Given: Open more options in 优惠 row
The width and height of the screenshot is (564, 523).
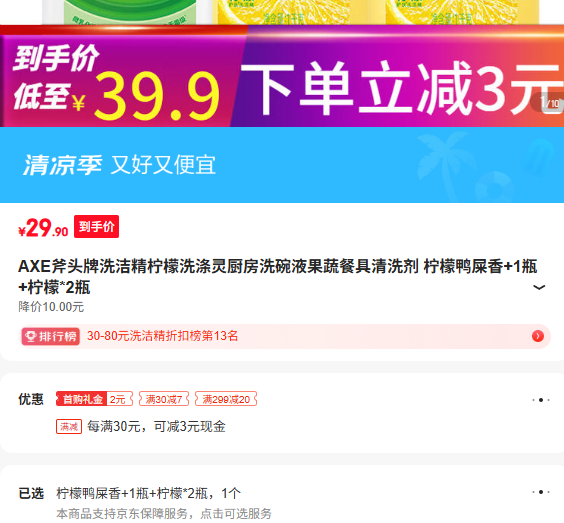Looking at the screenshot, I should (x=541, y=400).
